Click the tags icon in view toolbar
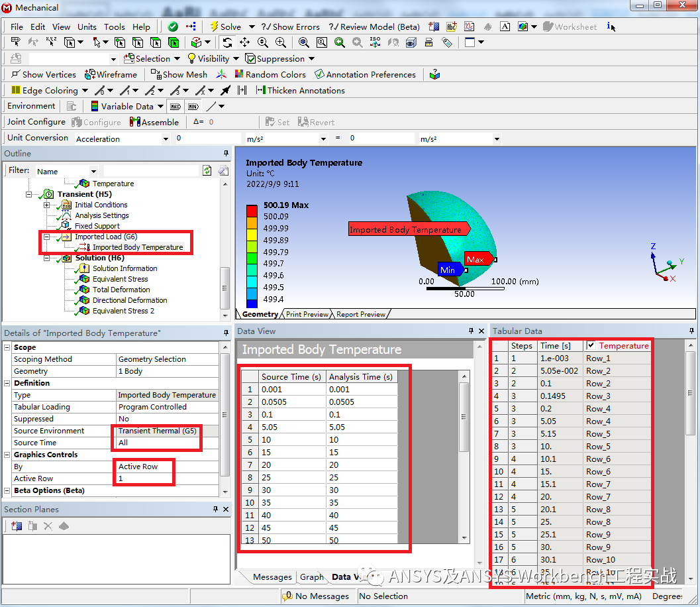The height and width of the screenshot is (607, 700). pyautogui.click(x=447, y=42)
